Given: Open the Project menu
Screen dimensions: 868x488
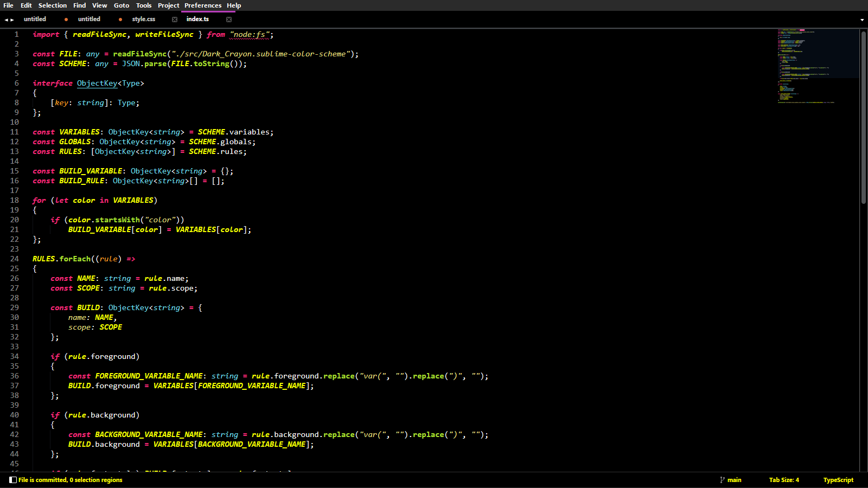Looking at the screenshot, I should 169,5.
